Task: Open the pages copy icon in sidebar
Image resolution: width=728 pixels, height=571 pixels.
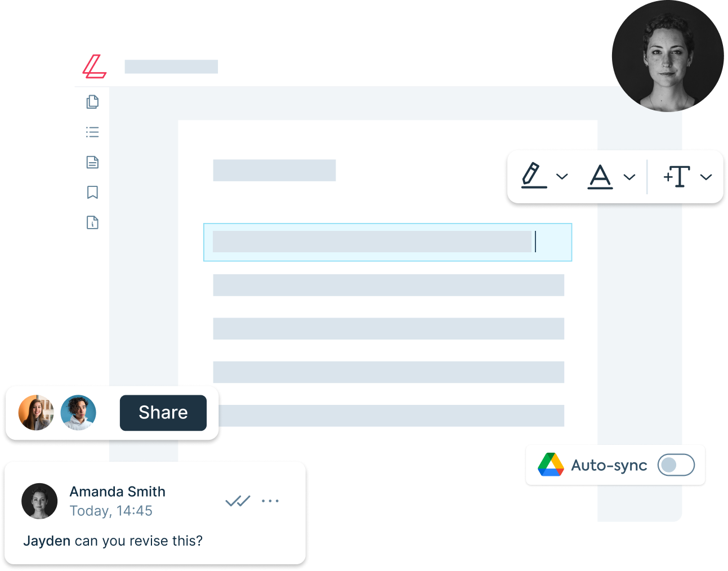Action: (93, 102)
